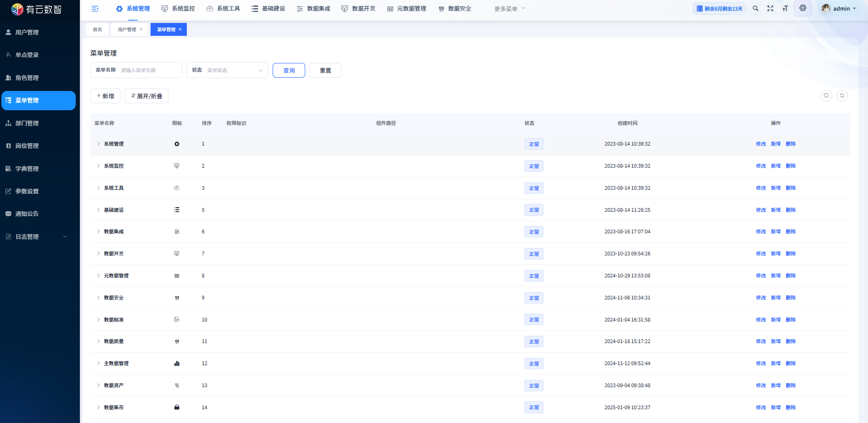Image resolution: width=868 pixels, height=423 pixels.
Task: Click the 有云数智 logo
Action: click(x=37, y=9)
